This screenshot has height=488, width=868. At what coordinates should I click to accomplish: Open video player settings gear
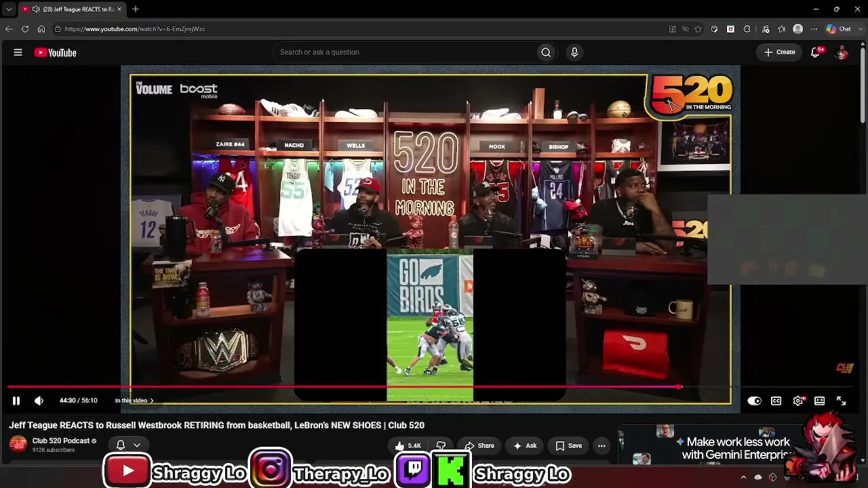point(798,401)
